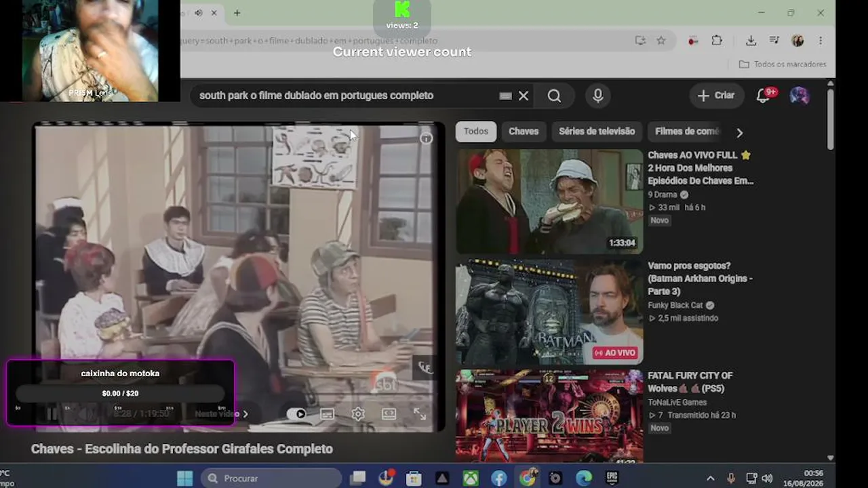Open Microsoft Edge from the taskbar
Image resolution: width=868 pixels, height=488 pixels.
coord(584,478)
